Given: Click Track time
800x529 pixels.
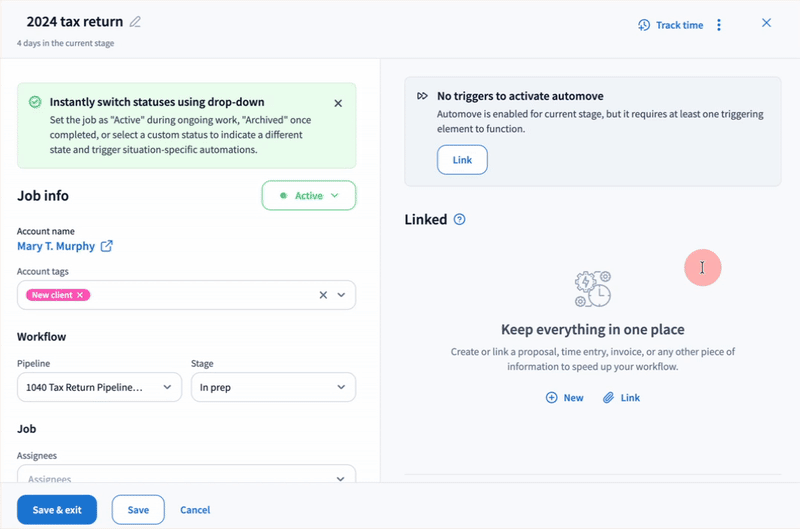Looking at the screenshot, I should pyautogui.click(x=670, y=25).
